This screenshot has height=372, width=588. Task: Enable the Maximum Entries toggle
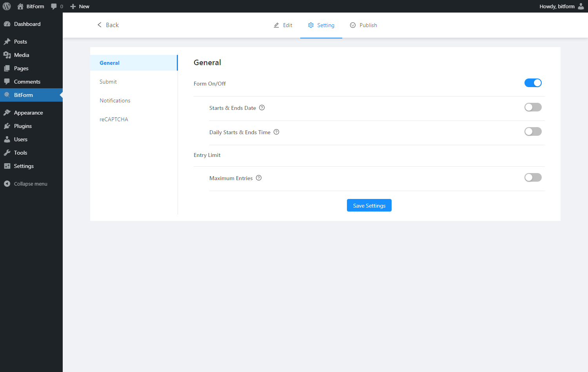pyautogui.click(x=533, y=177)
